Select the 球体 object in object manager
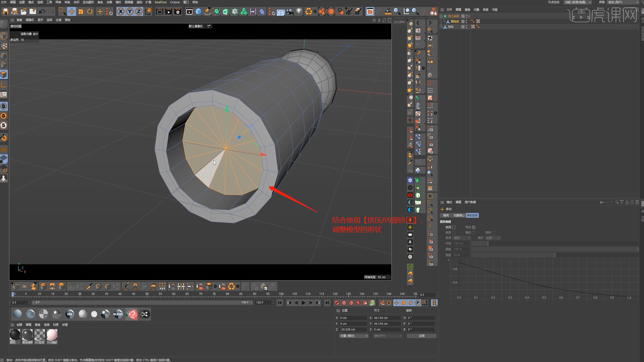The width and height of the screenshot is (644, 362). pyautogui.click(x=450, y=27)
